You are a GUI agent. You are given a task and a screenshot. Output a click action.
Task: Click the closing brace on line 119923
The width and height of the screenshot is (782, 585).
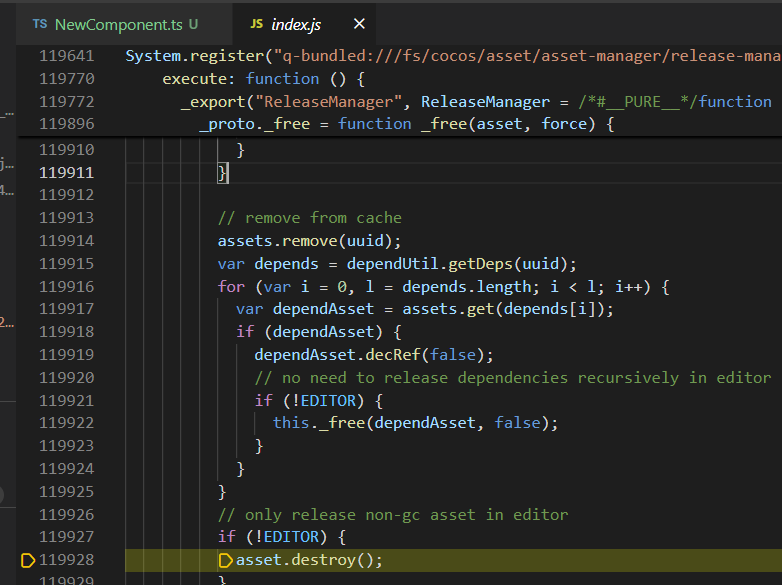[259, 446]
